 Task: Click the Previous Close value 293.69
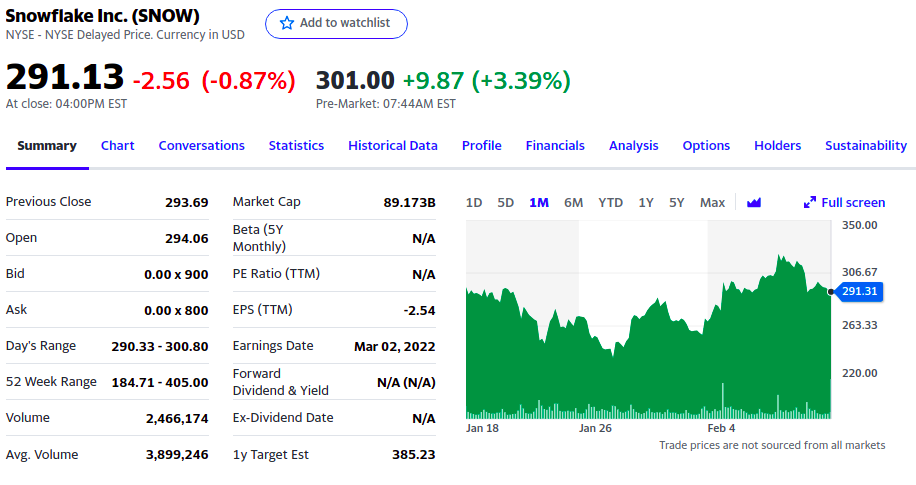[x=186, y=203]
